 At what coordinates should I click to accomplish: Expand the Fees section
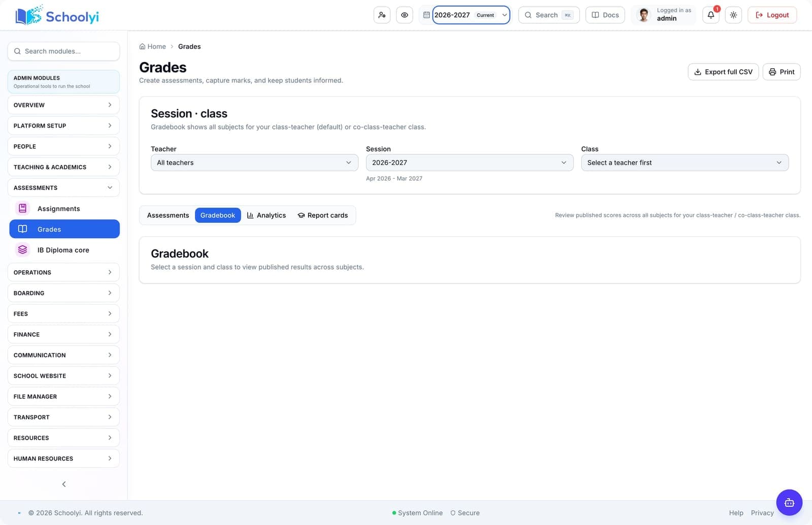(63, 314)
